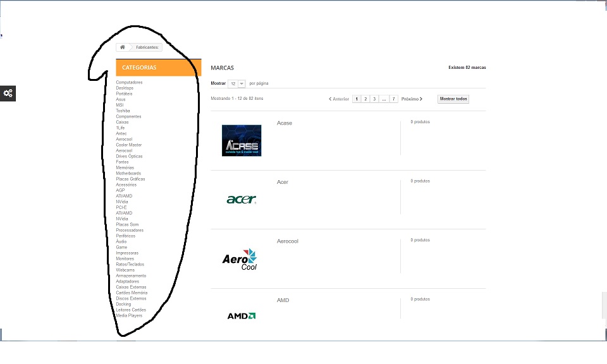Click the AMD brand logo
Screen dimensions: 607x364
[242, 316]
